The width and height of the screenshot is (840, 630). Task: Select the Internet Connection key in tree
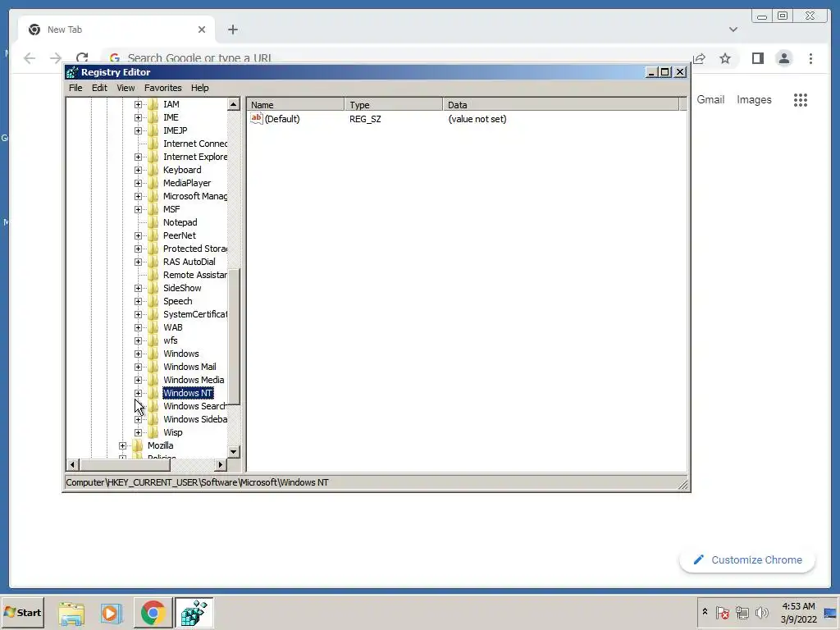(195, 144)
